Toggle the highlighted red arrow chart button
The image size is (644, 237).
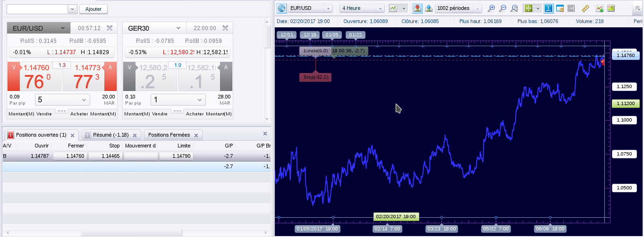pyautogui.click(x=417, y=8)
